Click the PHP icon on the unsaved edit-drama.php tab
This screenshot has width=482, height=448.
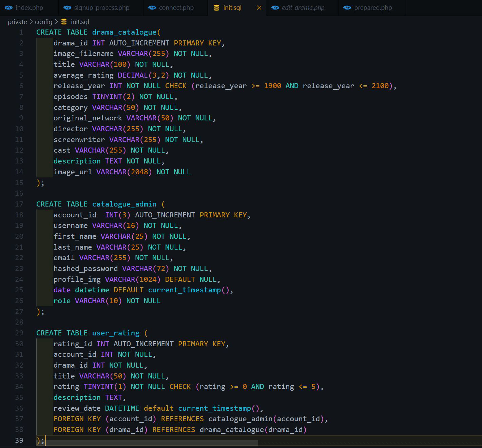click(x=275, y=7)
